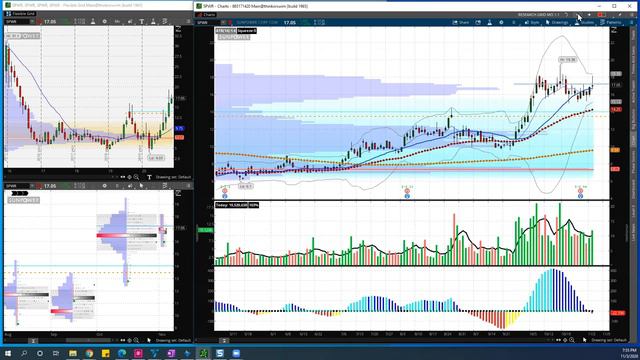Open the studies flask icon in top-left chart

click(x=153, y=21)
